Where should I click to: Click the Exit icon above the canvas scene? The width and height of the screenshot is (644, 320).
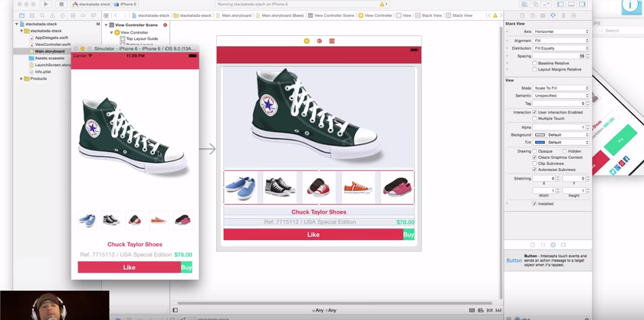pos(332,41)
